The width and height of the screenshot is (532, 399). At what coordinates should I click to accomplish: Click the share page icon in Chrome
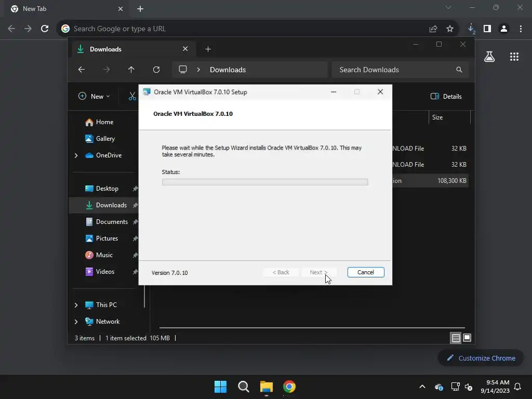tap(433, 29)
